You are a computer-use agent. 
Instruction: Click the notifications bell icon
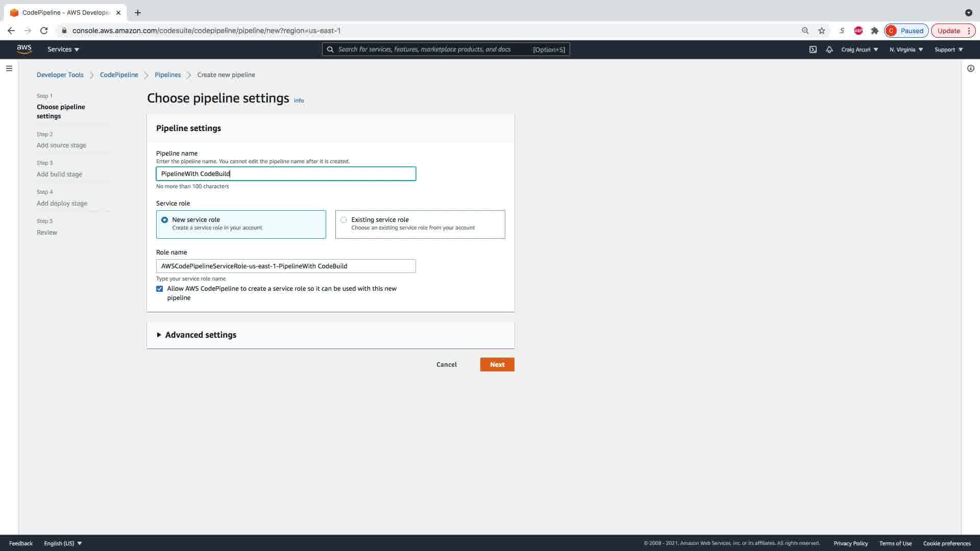[829, 49]
